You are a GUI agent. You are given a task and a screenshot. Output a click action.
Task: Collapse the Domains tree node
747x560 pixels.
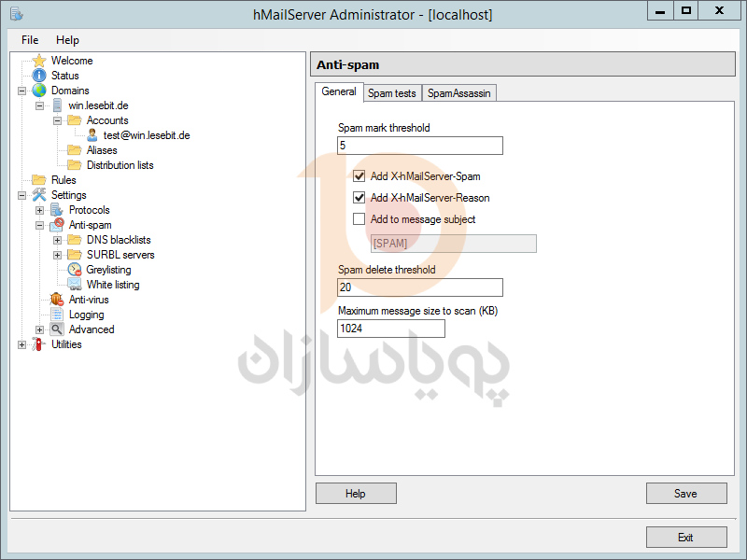[22, 91]
